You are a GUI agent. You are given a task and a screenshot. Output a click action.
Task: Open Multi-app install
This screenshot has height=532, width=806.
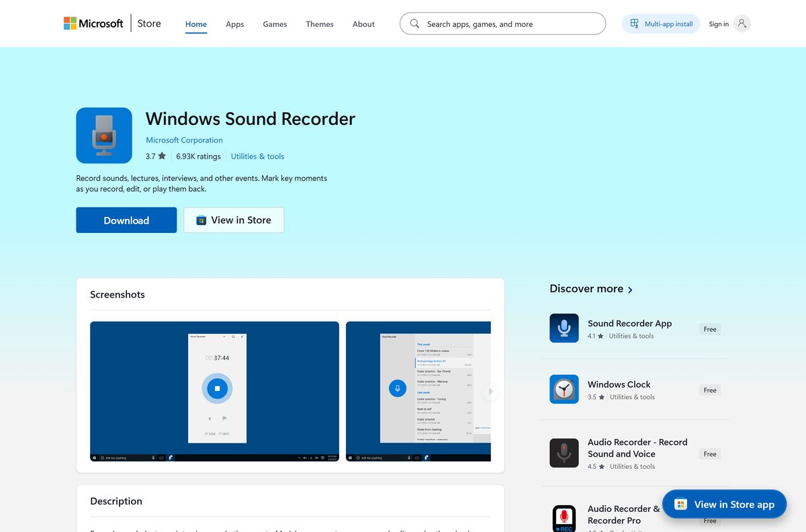(661, 24)
